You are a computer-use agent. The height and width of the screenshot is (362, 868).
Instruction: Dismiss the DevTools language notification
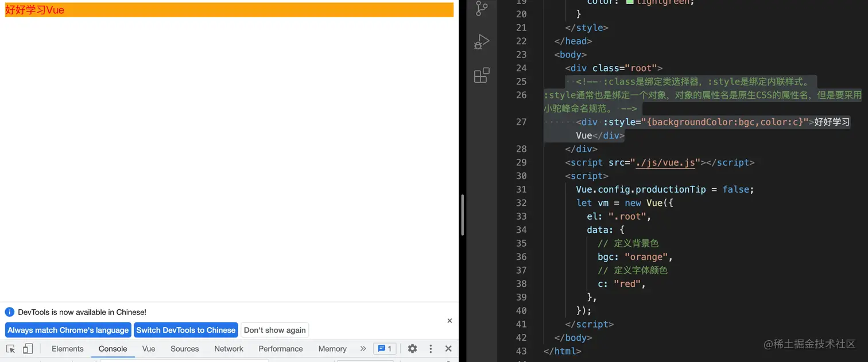[x=449, y=321]
